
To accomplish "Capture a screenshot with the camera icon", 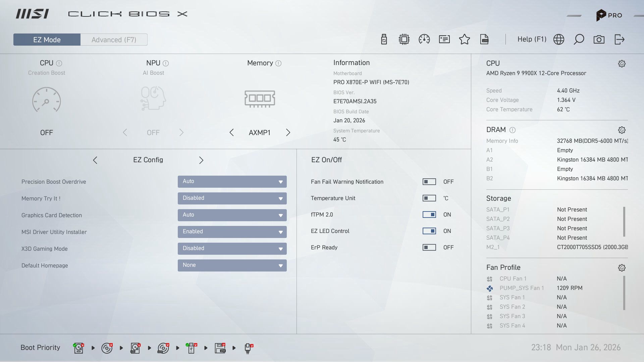I will (x=599, y=39).
